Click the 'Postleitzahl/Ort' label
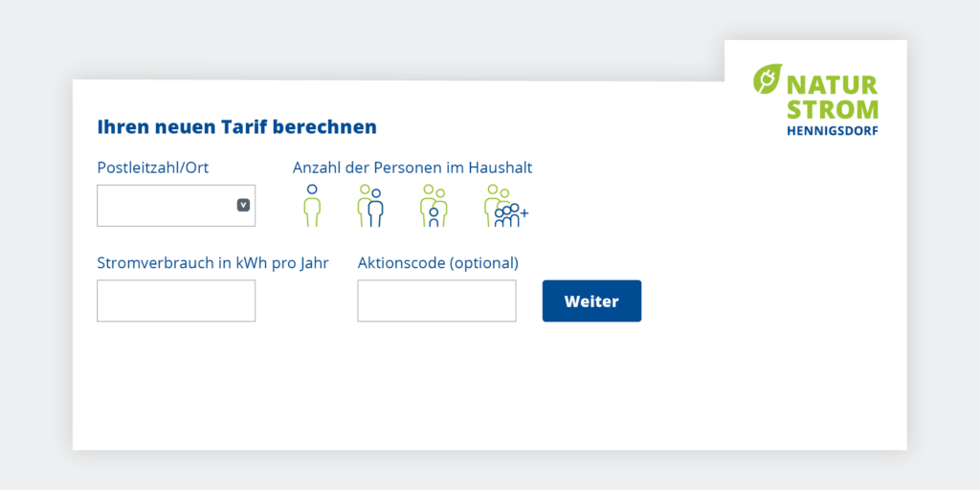This screenshot has height=490, width=980. [153, 167]
